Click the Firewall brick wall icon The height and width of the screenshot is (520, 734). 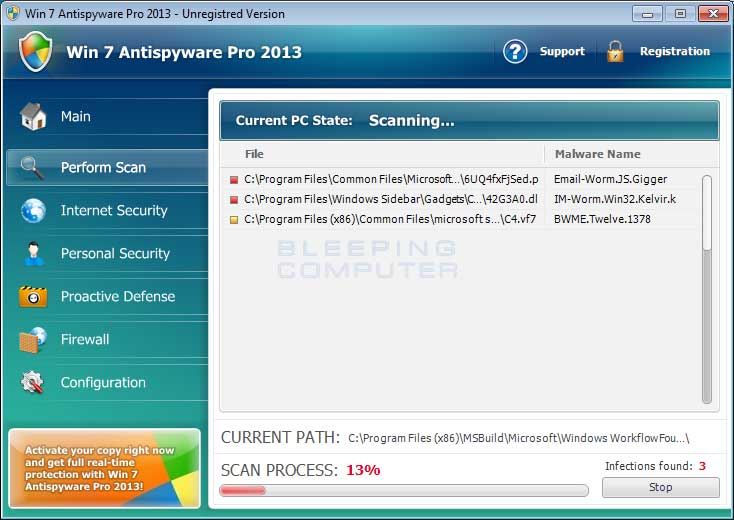point(33,340)
